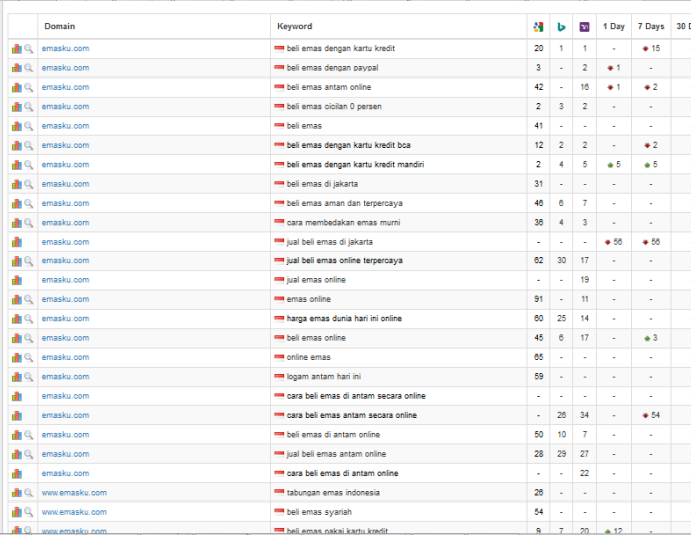This screenshot has width=691, height=535.
Task: Sort table by Keyword column header
Action: (x=294, y=26)
